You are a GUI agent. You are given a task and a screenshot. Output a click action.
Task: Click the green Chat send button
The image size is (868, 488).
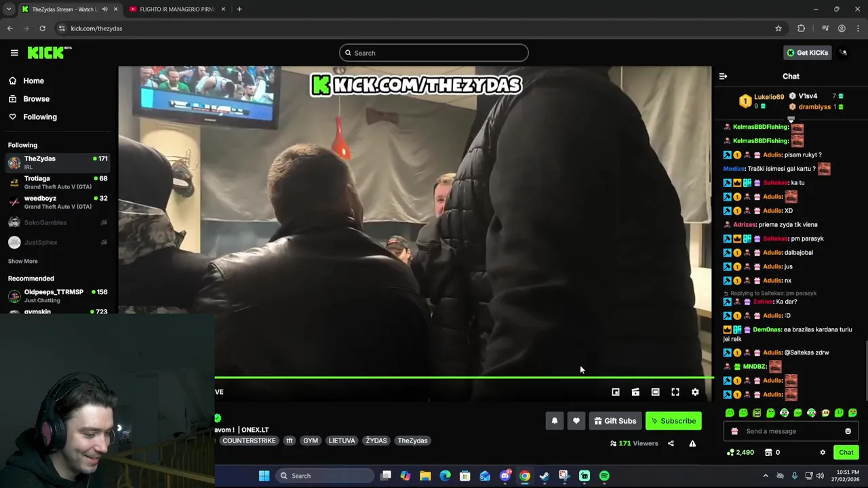click(x=846, y=452)
